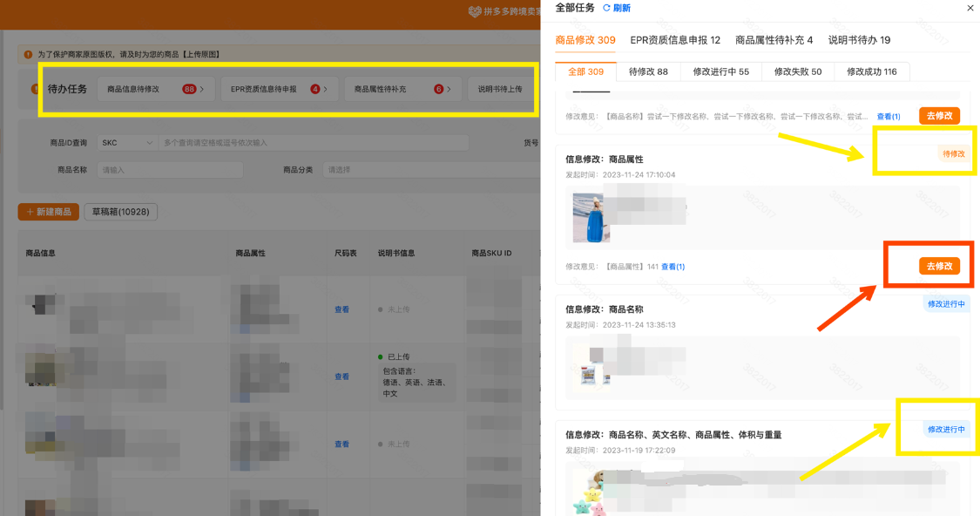Close the 全部任务 panel with X

click(x=970, y=9)
